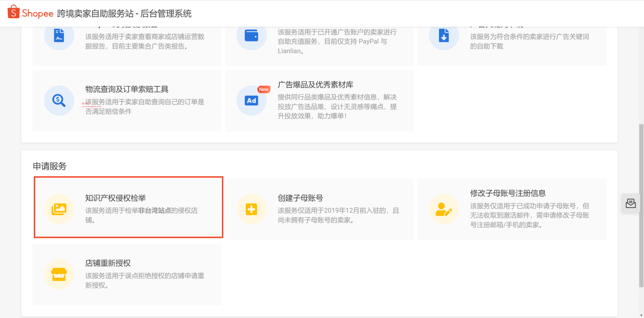Click the image icon for 知识产权侵权检举
The height and width of the screenshot is (318, 644).
tap(59, 209)
